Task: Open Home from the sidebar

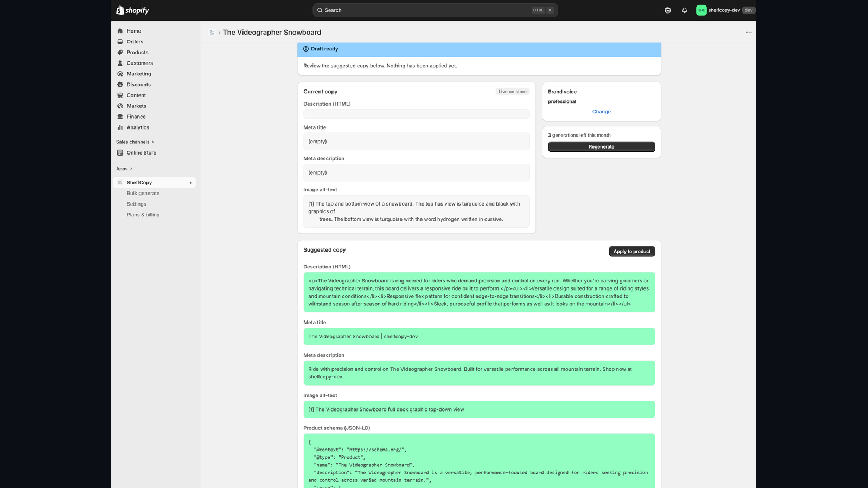Action: (x=133, y=31)
